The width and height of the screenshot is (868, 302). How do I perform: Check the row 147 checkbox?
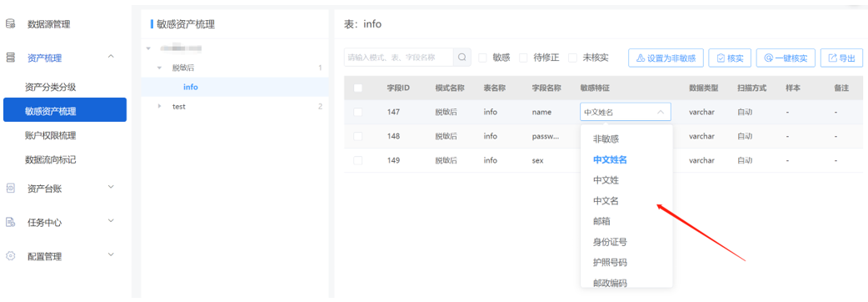(357, 112)
